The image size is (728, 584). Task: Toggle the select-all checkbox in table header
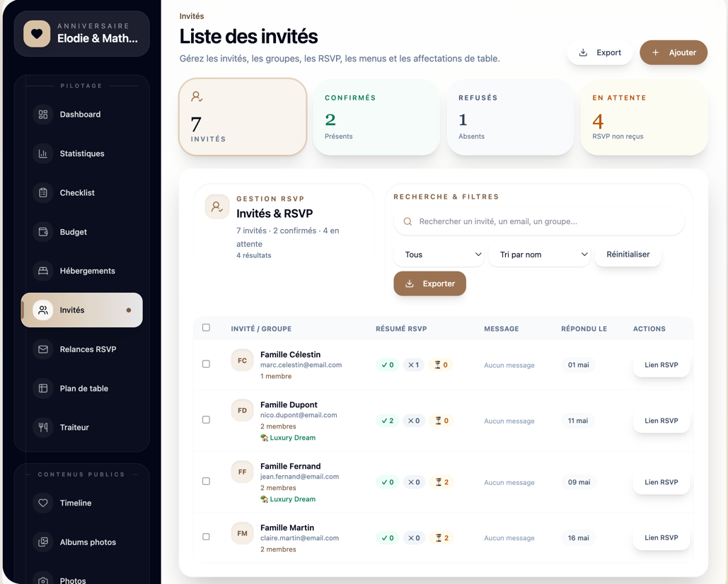click(206, 327)
